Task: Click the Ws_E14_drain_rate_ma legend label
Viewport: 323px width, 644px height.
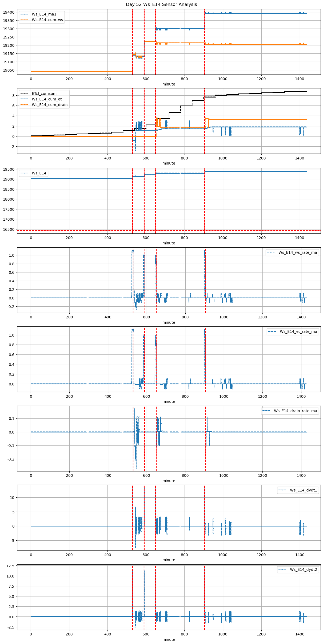Action: coord(295,411)
